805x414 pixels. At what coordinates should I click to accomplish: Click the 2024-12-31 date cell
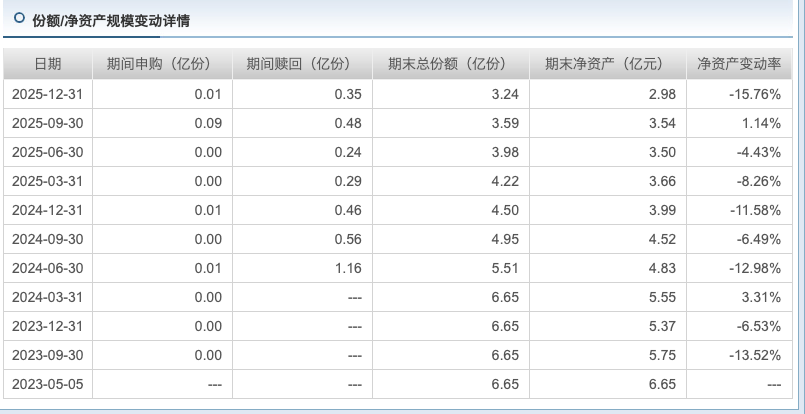47,210
